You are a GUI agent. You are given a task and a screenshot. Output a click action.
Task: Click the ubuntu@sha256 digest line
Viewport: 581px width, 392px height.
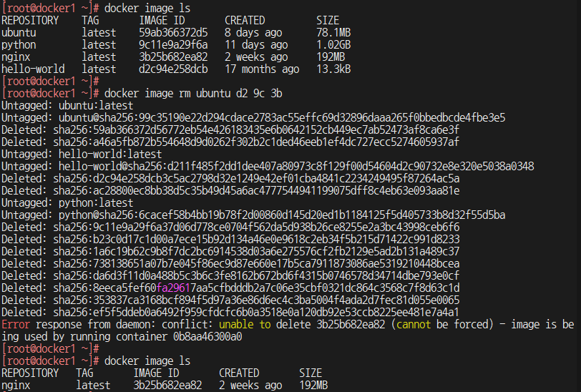tap(253, 118)
